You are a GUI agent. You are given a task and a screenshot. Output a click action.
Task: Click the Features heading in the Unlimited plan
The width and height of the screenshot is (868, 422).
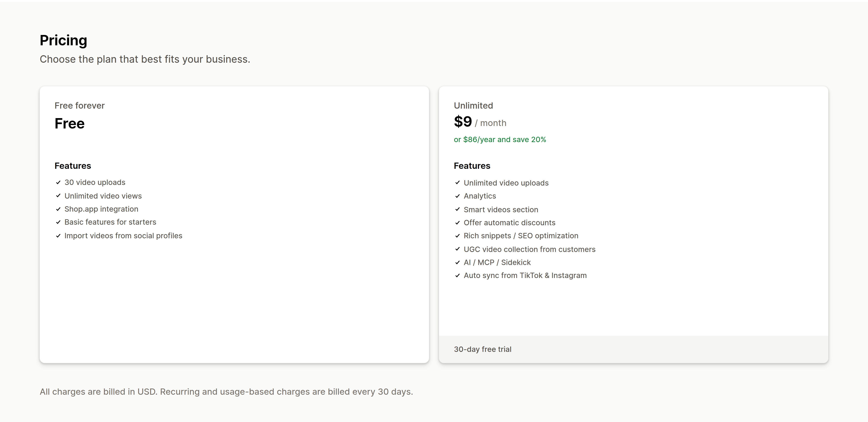point(472,166)
